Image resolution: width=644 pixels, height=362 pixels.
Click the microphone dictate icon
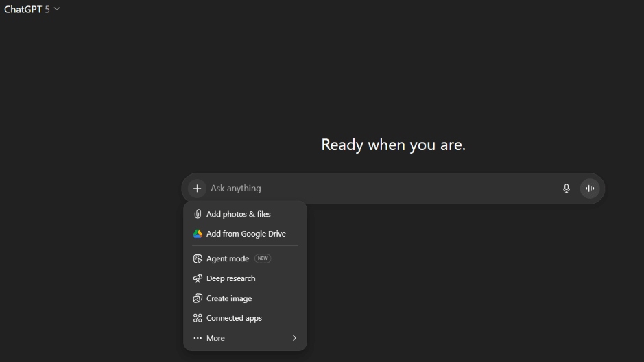567,189
